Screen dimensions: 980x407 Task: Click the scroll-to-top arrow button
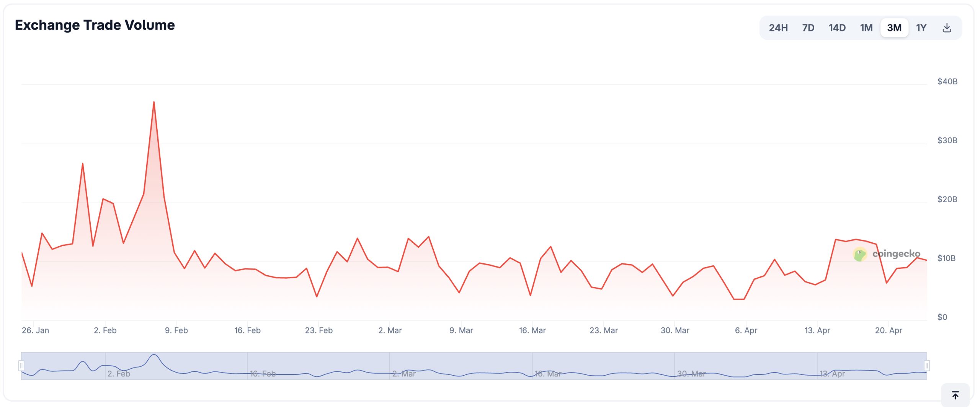pyautogui.click(x=955, y=395)
